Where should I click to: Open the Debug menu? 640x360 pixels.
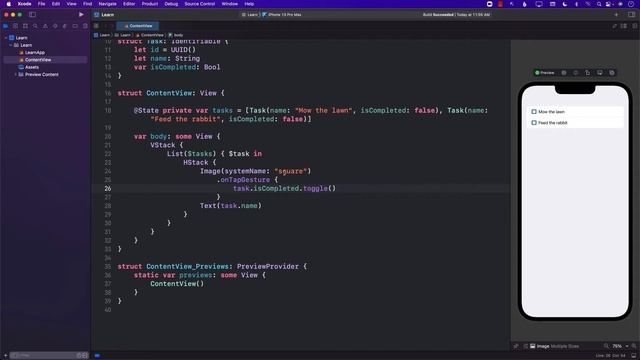tap(171, 4)
